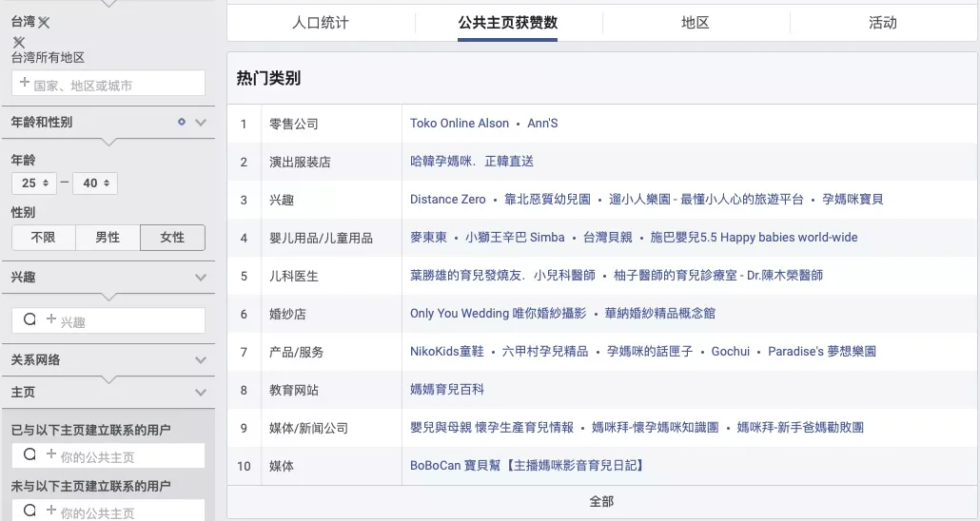This screenshot has height=521, width=980.
Task: Click the blue dot indicator beside 年龄和性别
Action: pos(181,122)
